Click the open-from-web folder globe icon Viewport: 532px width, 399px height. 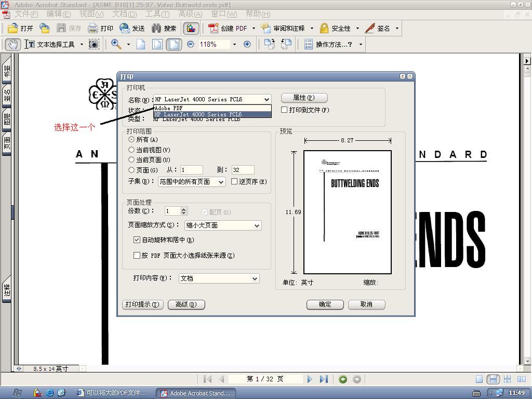tap(45, 28)
